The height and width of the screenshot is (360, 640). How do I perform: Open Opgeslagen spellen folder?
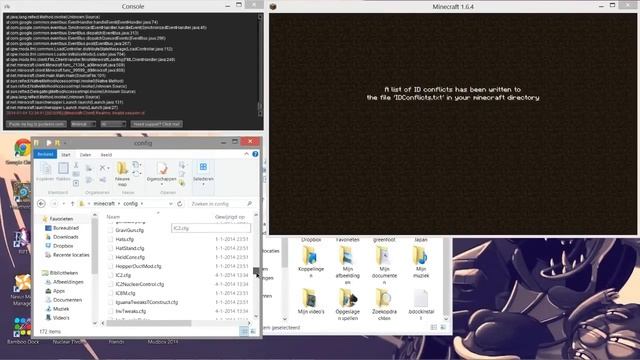[347, 304]
